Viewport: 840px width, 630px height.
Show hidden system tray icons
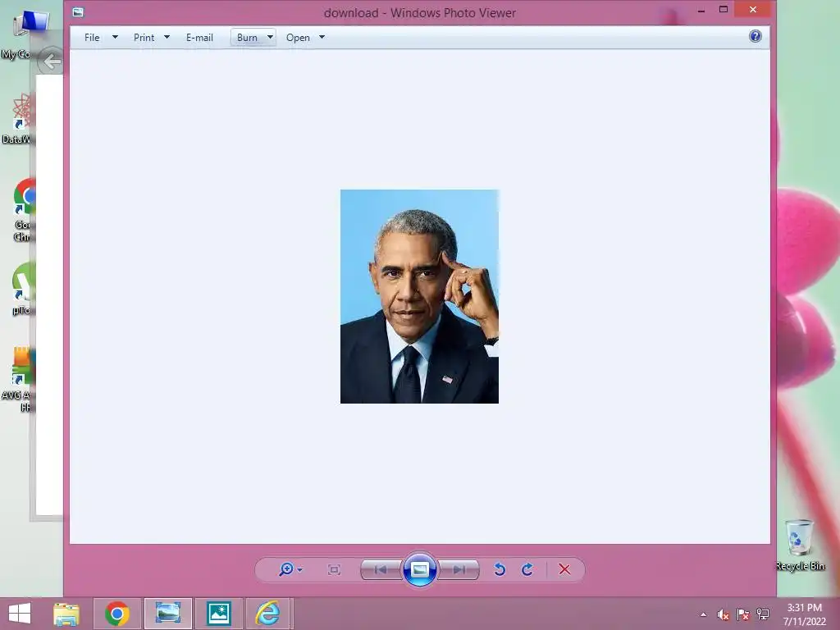click(703, 614)
